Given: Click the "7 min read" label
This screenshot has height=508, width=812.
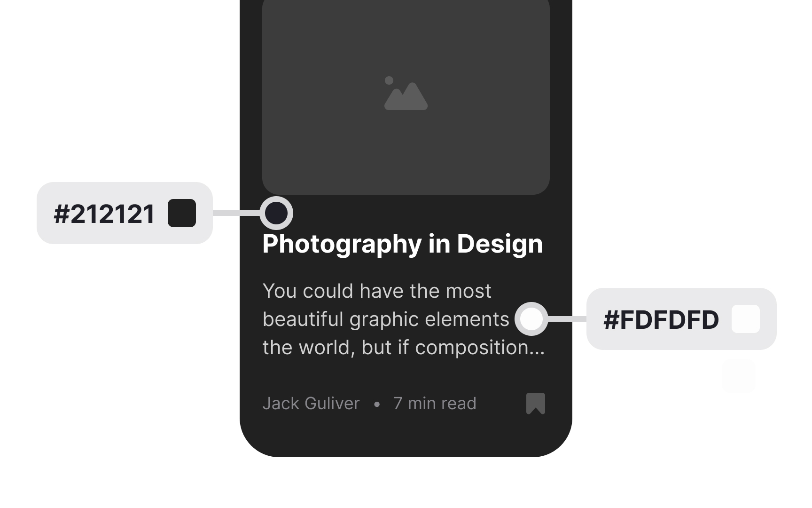Looking at the screenshot, I should pos(435,404).
